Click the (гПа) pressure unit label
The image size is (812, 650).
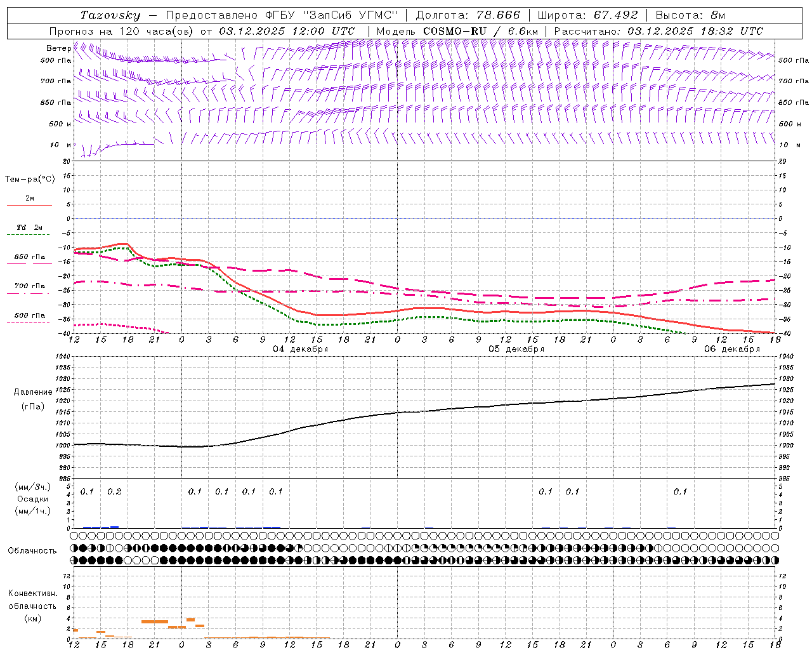32,406
